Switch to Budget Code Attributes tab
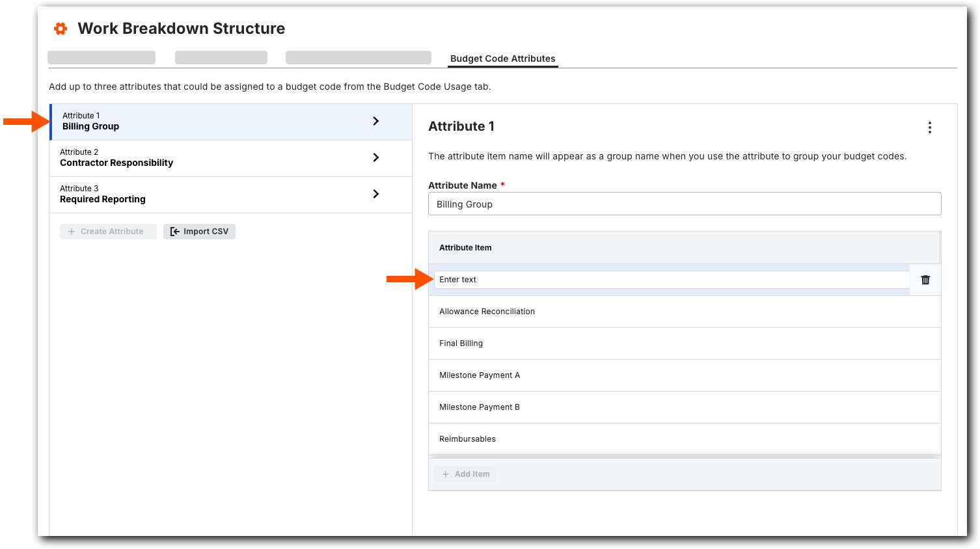The image size is (980, 549). (x=502, y=59)
